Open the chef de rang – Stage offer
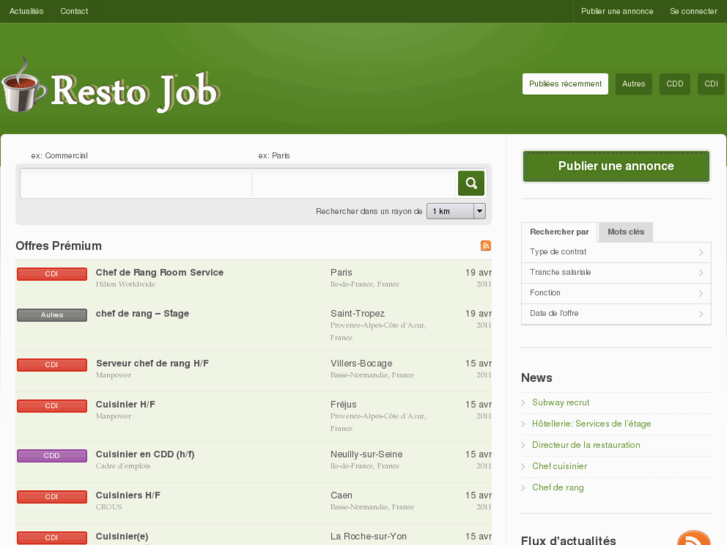Viewport: 727px width, 545px height. (142, 314)
